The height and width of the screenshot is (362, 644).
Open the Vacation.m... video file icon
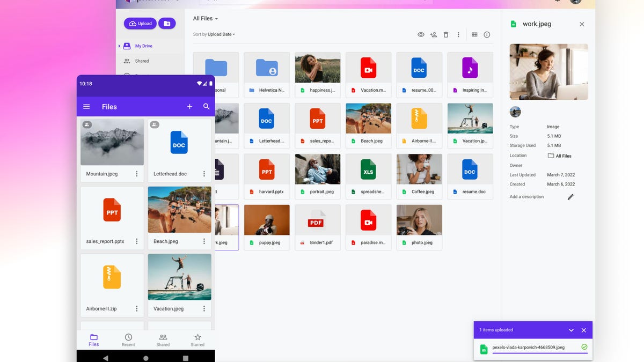(368, 68)
